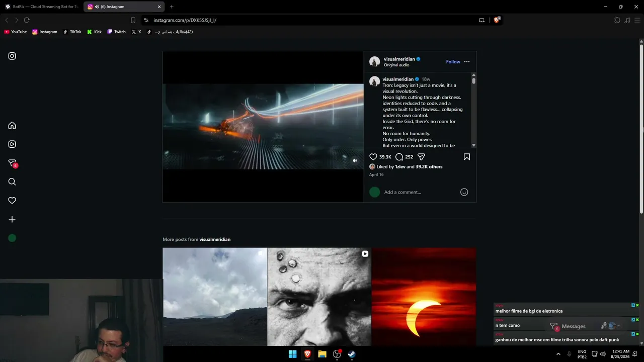Open the YouTube bookmark
Viewport: 644px width, 362px height.
[16, 32]
